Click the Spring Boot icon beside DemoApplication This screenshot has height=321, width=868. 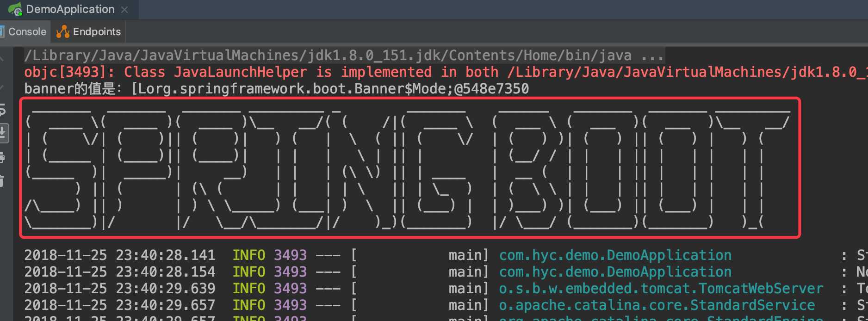[x=15, y=9]
